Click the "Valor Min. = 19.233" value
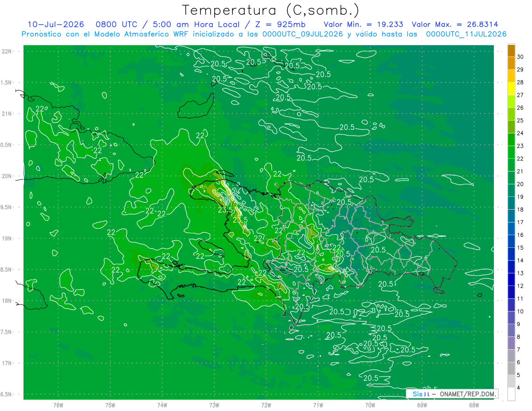This screenshot has width=532, height=411. [x=364, y=24]
